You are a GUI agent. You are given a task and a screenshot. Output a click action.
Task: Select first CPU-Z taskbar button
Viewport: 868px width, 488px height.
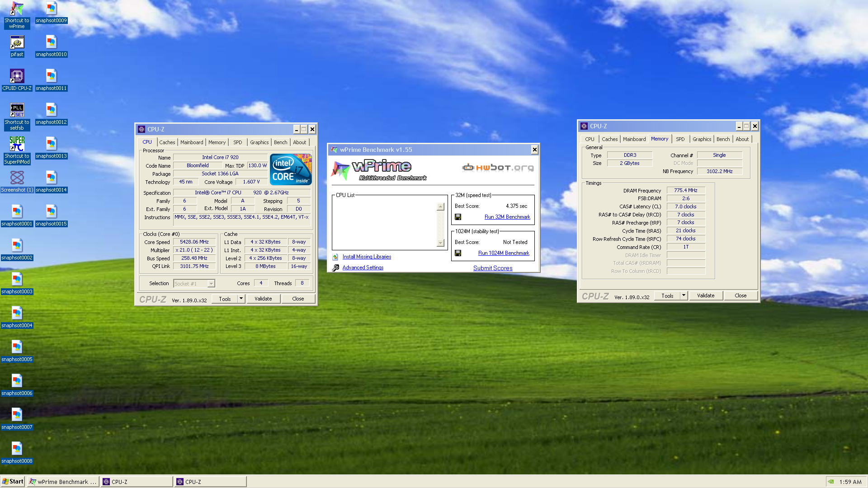[x=137, y=482]
